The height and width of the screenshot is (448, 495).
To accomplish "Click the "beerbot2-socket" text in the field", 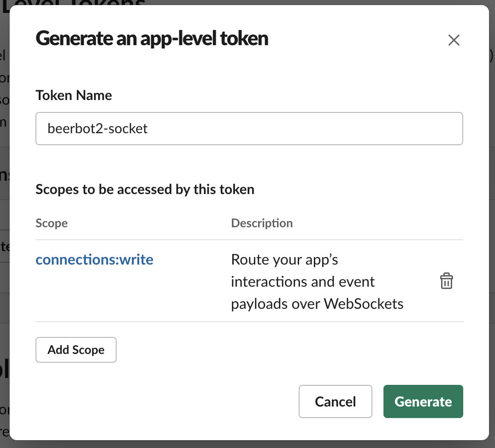I will click(98, 129).
